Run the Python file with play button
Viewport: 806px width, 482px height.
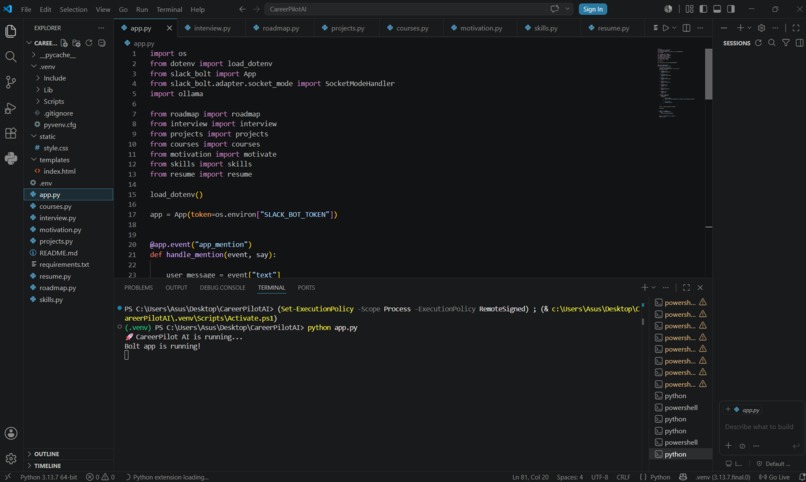coord(666,28)
